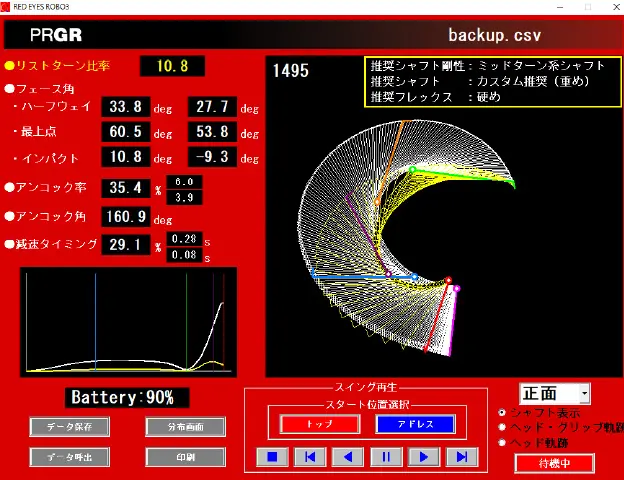This screenshot has height=480, width=624.
Task: Click the ハーフウェイ second value 27.7
Action: click(x=213, y=107)
